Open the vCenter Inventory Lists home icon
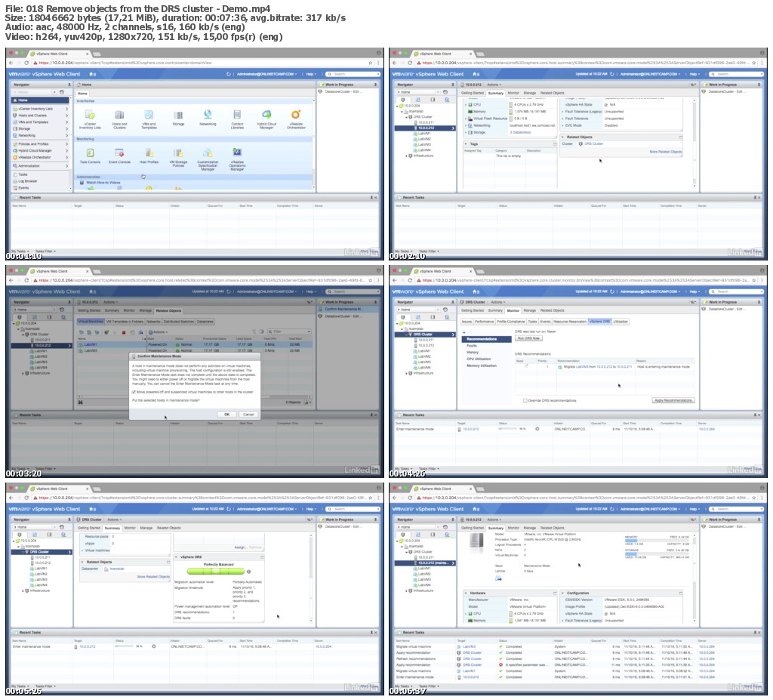The width and height of the screenshot is (773, 700). click(x=90, y=116)
